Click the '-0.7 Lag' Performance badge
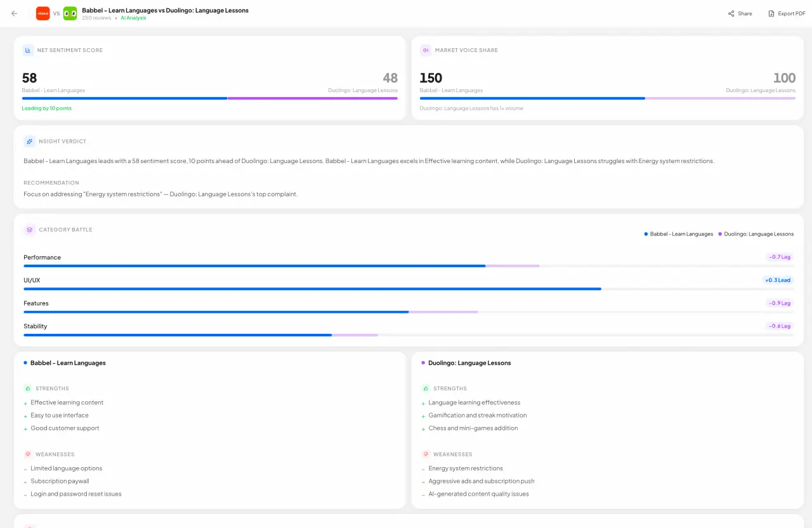Screen dimensions: 812x528 tap(780, 257)
